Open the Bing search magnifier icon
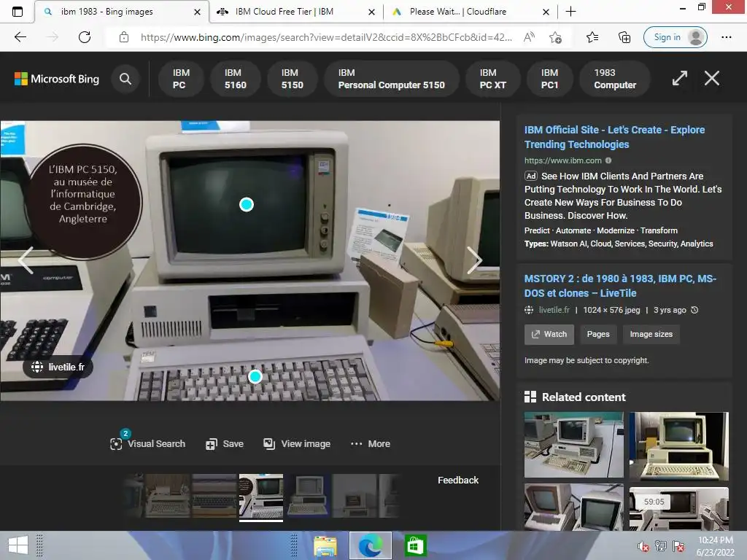Screen dimensions: 747x560 (125, 79)
